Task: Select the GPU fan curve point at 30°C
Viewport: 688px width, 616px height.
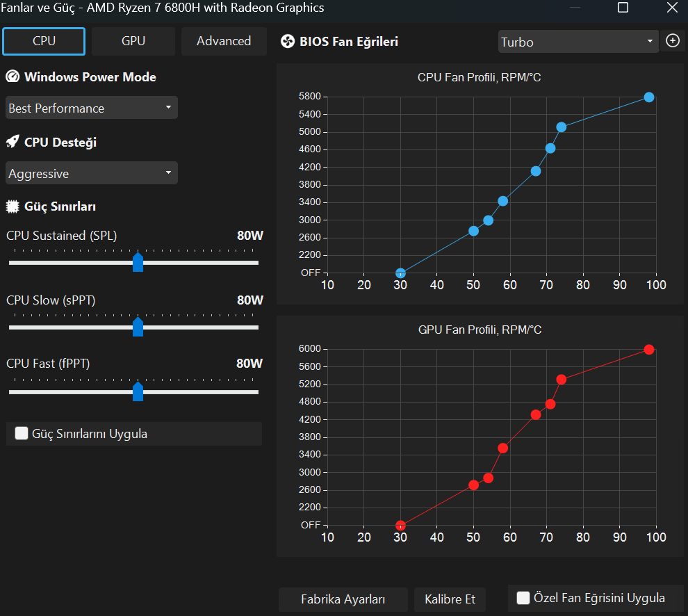Action: 400,526
